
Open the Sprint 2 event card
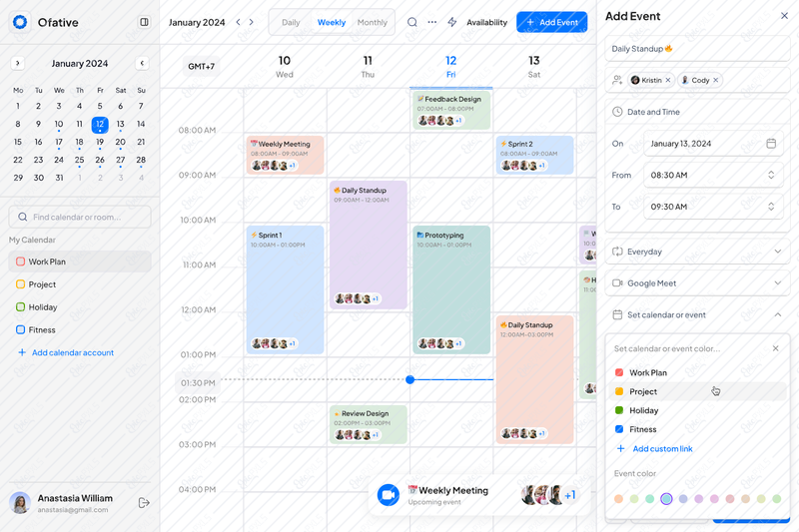pyautogui.click(x=534, y=155)
